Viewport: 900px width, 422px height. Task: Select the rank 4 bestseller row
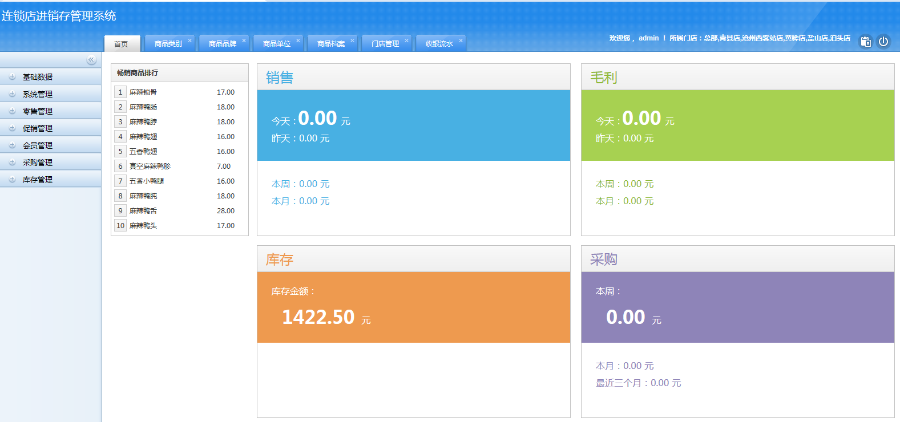(180, 137)
